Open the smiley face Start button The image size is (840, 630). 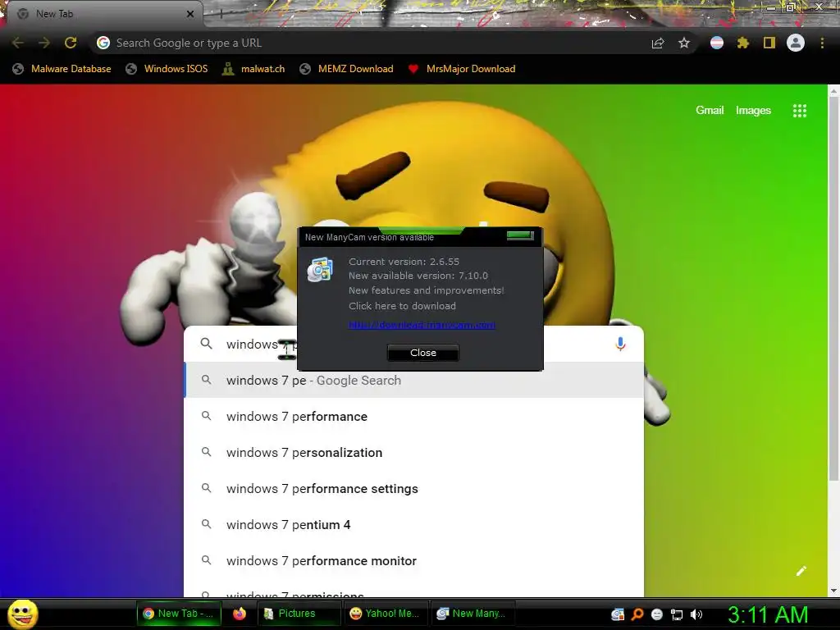point(23,614)
